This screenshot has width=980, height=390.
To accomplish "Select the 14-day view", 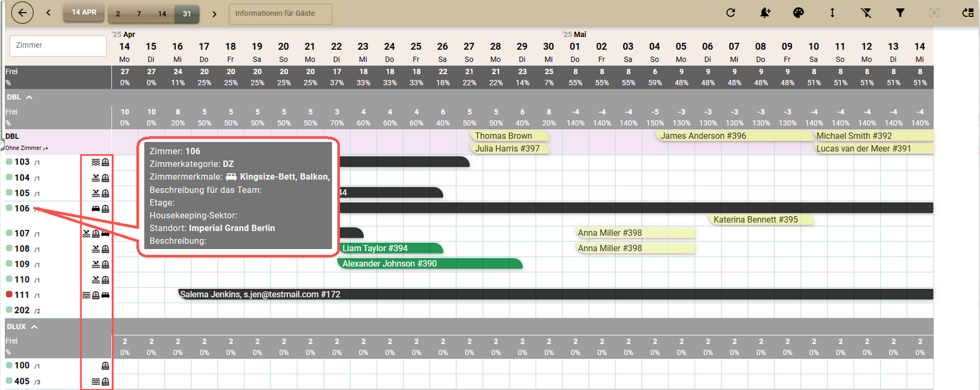I will 162,14.
